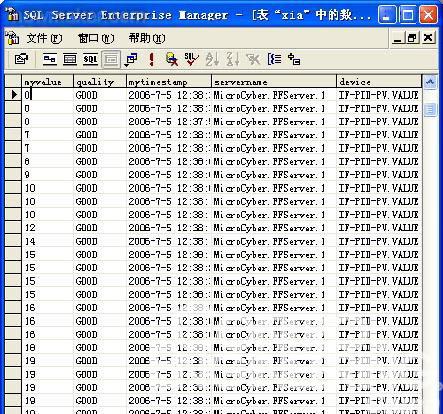Open the 文件(F) menu

pos(44,38)
